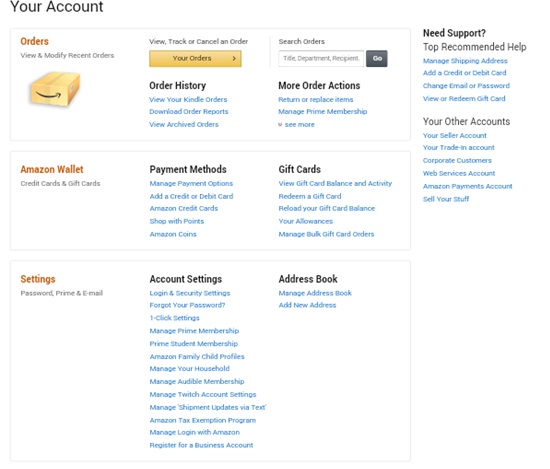Click the Go search button
The image size is (550, 469).
click(377, 59)
